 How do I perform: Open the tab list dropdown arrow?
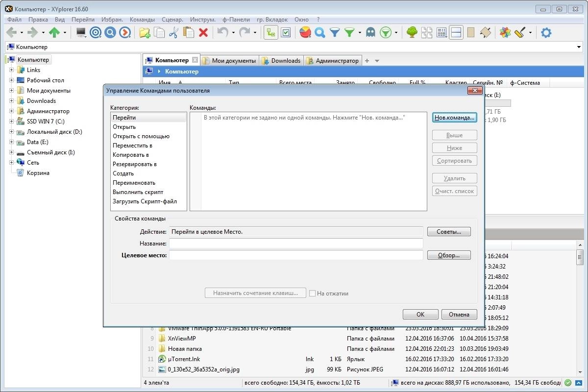tap(377, 61)
